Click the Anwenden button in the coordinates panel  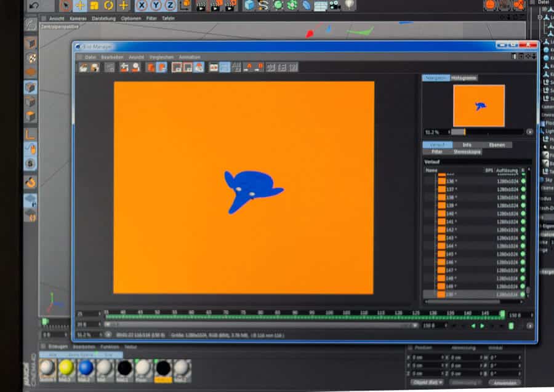(x=505, y=383)
